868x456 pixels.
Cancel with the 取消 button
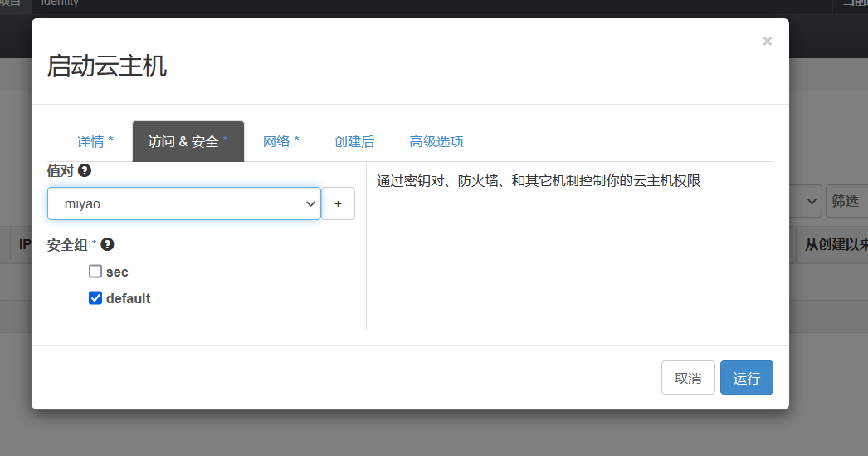point(688,378)
